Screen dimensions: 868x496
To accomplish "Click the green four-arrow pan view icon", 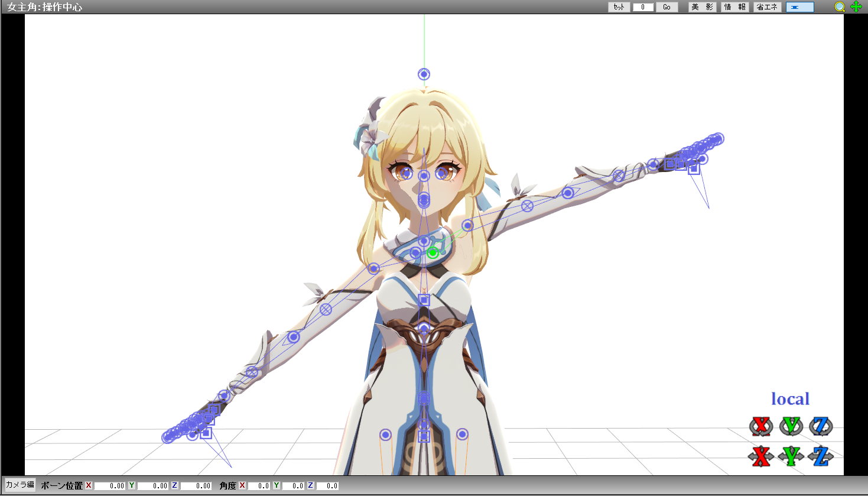I will (856, 7).
